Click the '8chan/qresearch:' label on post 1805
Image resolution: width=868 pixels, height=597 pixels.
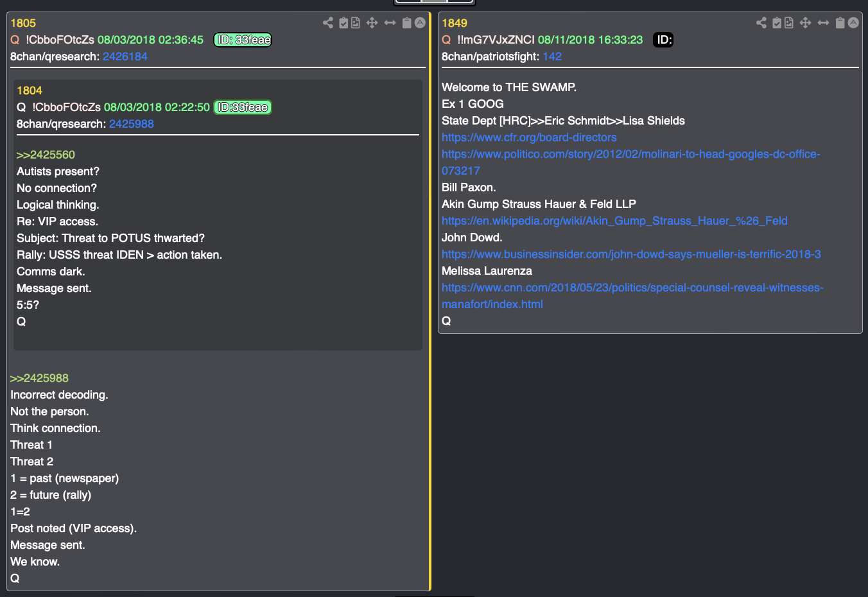click(x=55, y=56)
